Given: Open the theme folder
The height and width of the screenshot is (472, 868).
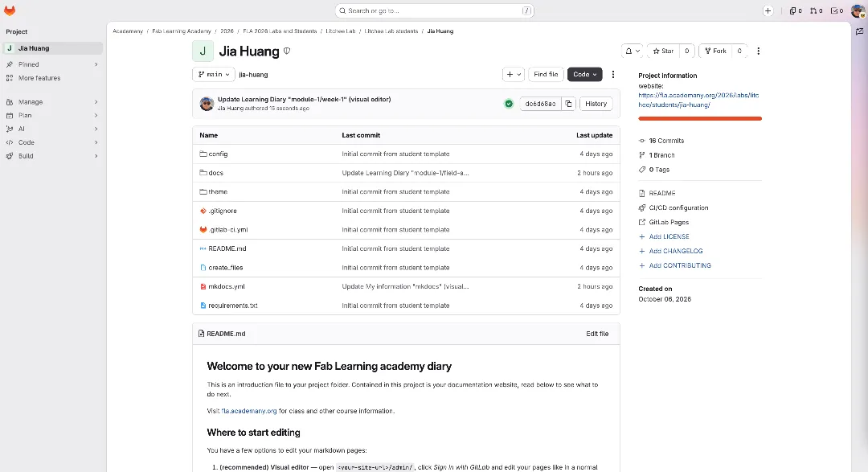Looking at the screenshot, I should [x=218, y=191].
